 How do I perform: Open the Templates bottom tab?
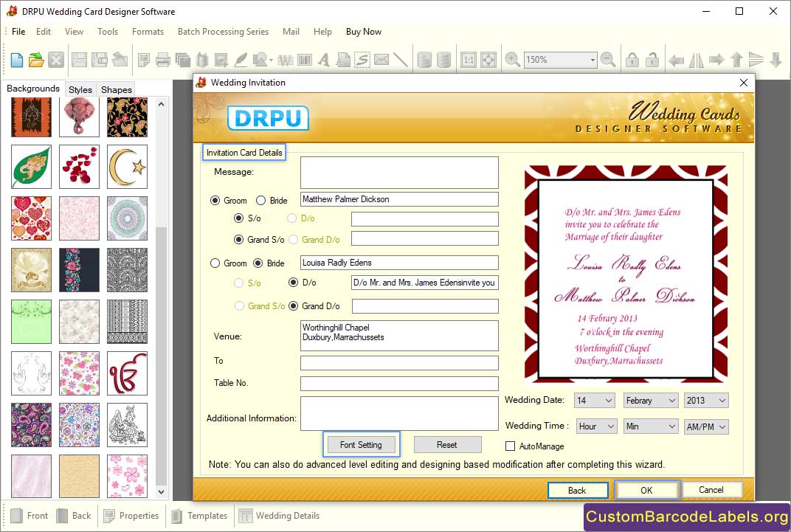200,516
